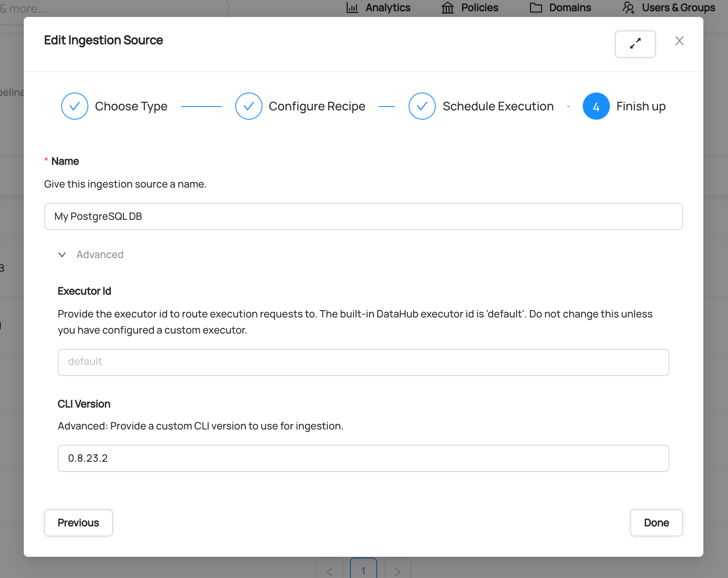Screen dimensions: 728x578
Task: Click the next page arrow
Action: (x=397, y=571)
